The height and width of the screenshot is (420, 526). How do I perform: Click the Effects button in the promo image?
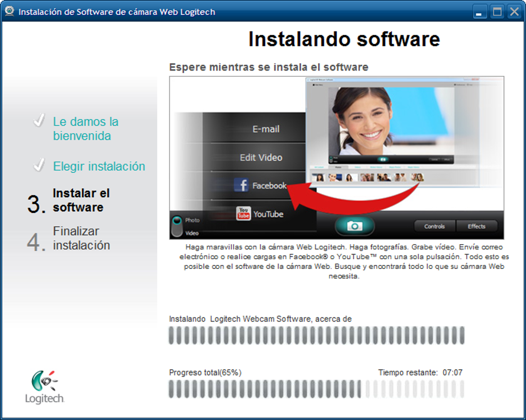[476, 226]
